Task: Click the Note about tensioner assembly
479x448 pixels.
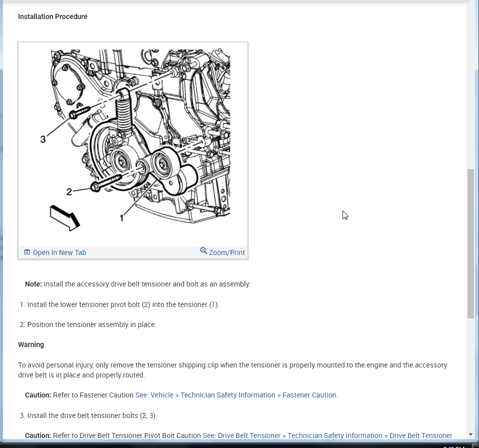Action: coord(137,284)
